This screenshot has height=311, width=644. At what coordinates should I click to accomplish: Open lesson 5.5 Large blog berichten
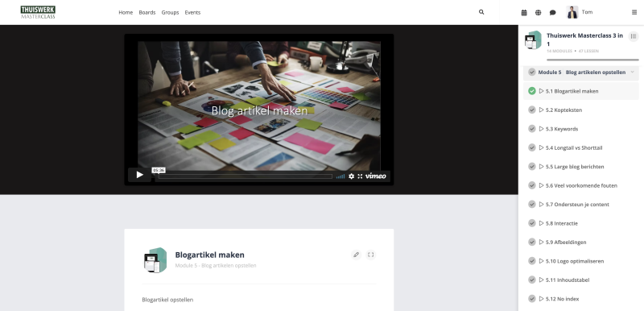575,167
